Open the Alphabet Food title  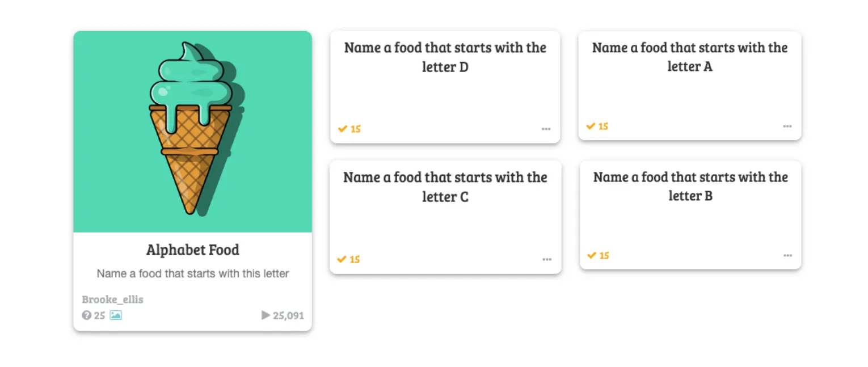click(193, 250)
